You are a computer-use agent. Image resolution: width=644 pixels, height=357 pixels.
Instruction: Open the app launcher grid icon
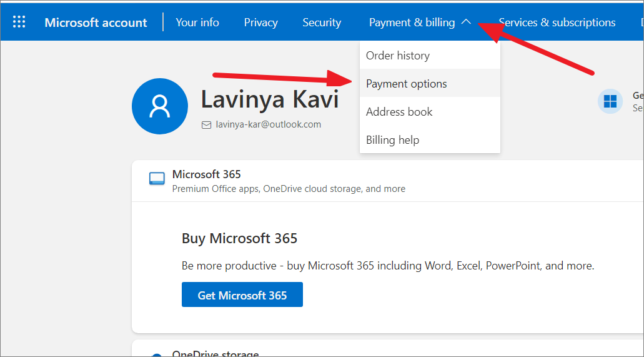19,22
